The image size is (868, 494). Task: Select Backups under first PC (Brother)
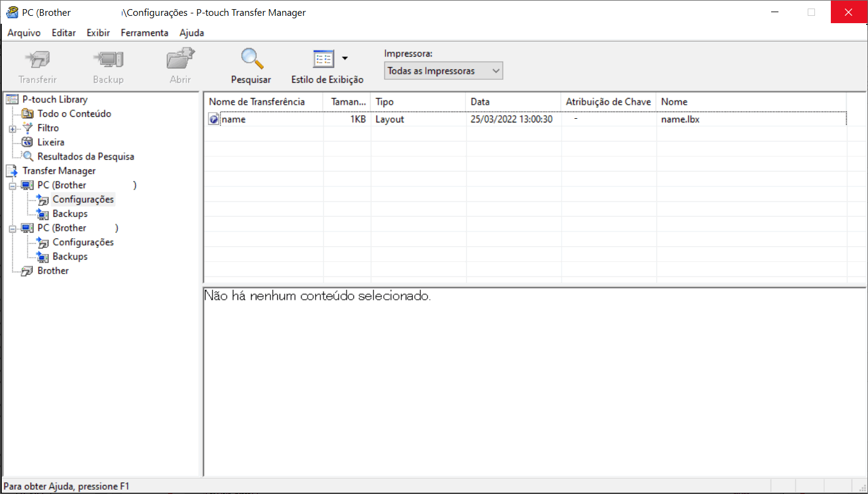(x=70, y=214)
